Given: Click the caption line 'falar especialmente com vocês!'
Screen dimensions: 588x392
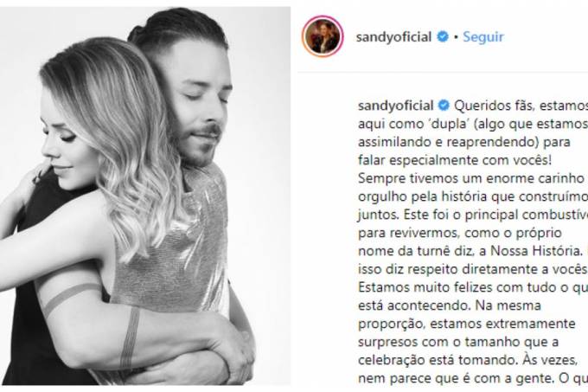Looking at the screenshot, I should pyautogui.click(x=455, y=161).
